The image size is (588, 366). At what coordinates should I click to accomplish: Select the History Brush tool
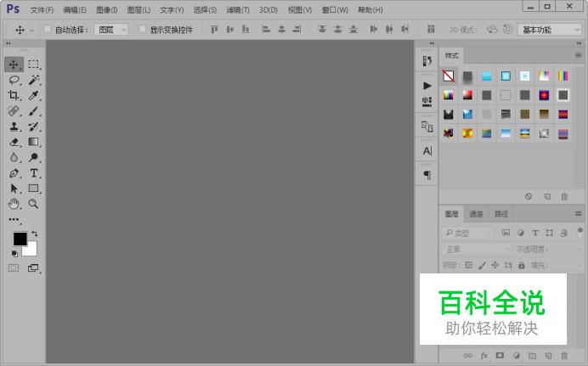pyautogui.click(x=34, y=127)
